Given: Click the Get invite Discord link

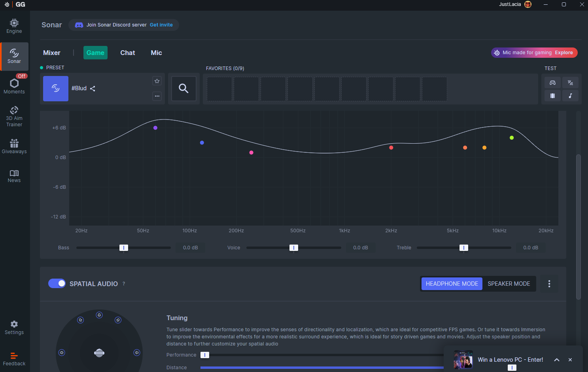Looking at the screenshot, I should click(161, 25).
